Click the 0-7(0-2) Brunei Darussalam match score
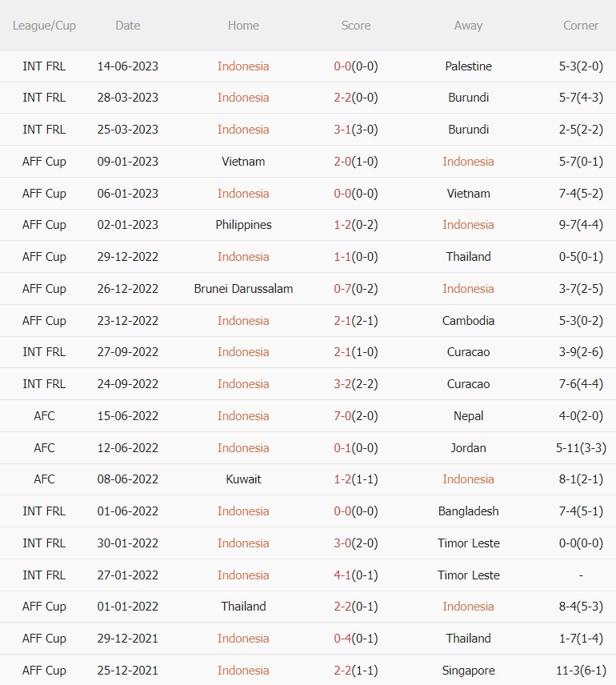Viewport: 616px width, 685px height. 356,289
